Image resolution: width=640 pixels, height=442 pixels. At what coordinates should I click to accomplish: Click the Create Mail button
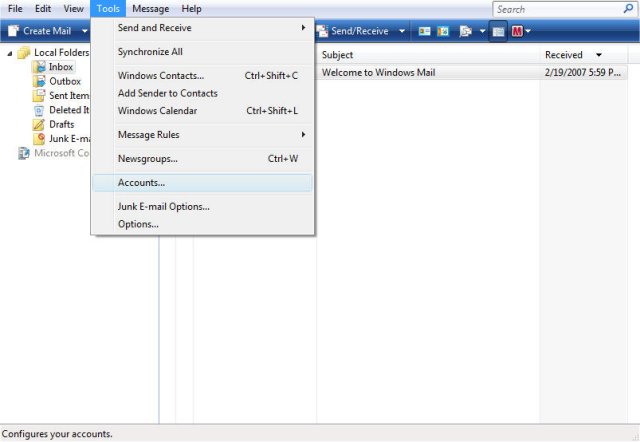[x=40, y=31]
